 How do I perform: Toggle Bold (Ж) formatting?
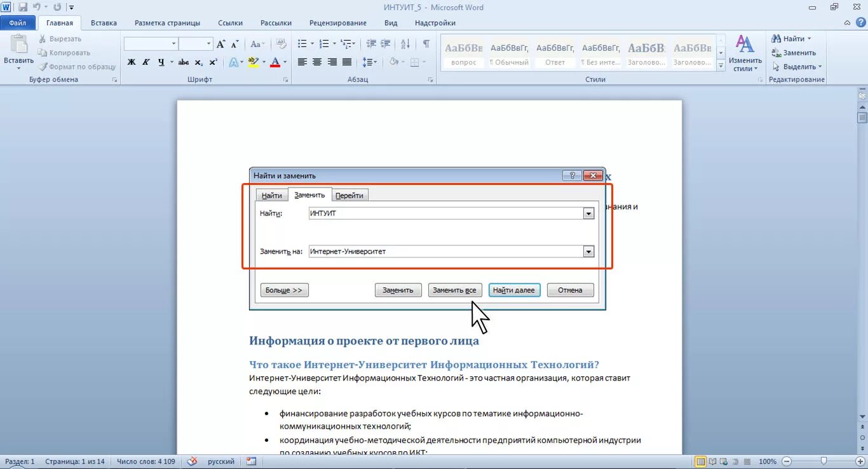coord(132,62)
